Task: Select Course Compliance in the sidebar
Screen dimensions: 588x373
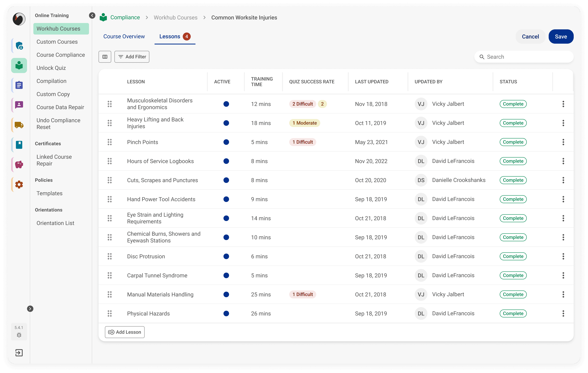Action: tap(61, 55)
